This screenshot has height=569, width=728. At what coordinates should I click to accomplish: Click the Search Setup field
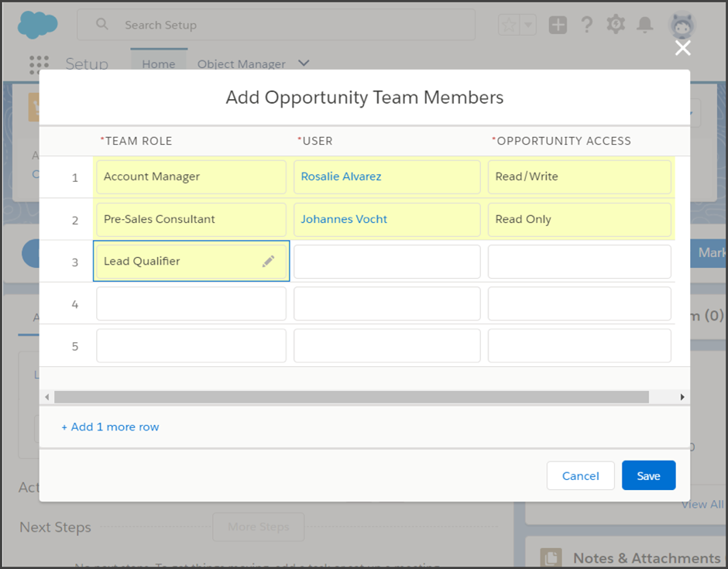pos(276,25)
